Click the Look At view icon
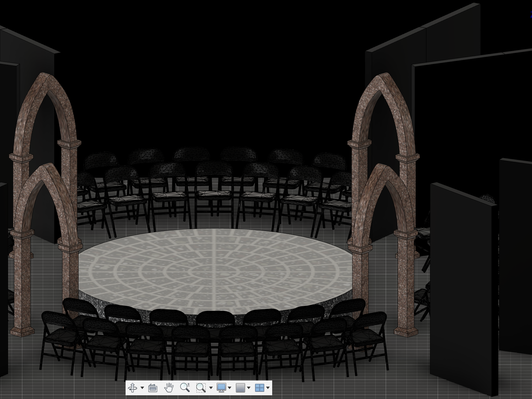Screen dimensions: 532x399 coord(153,388)
